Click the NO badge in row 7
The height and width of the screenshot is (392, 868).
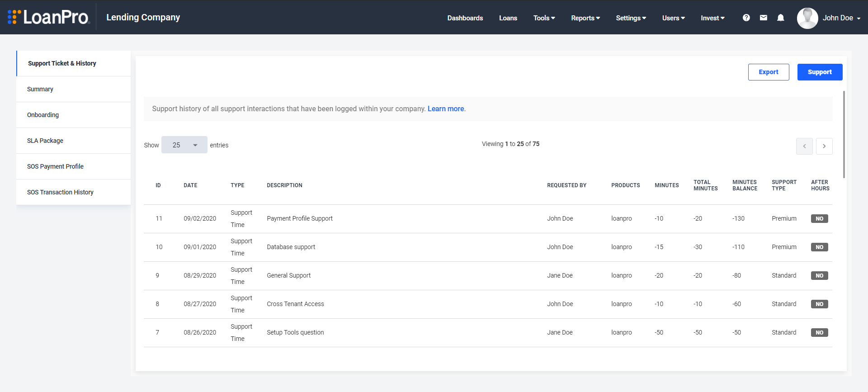tap(820, 332)
